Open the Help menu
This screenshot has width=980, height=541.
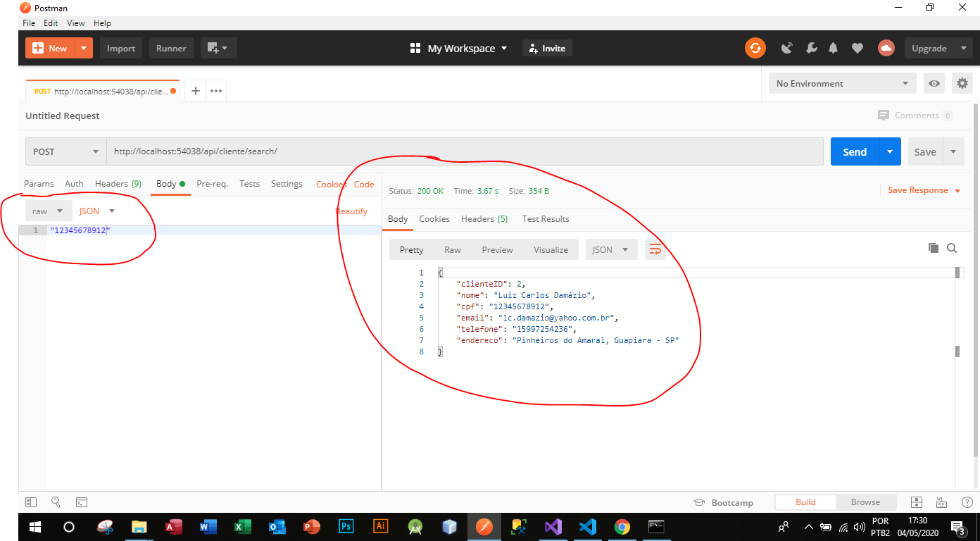[102, 23]
